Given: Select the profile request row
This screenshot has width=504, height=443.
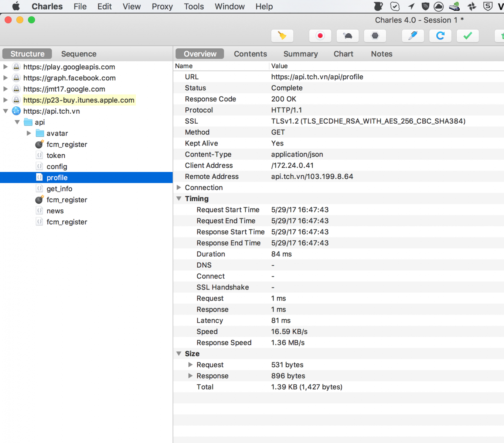Looking at the screenshot, I should pyautogui.click(x=86, y=178).
